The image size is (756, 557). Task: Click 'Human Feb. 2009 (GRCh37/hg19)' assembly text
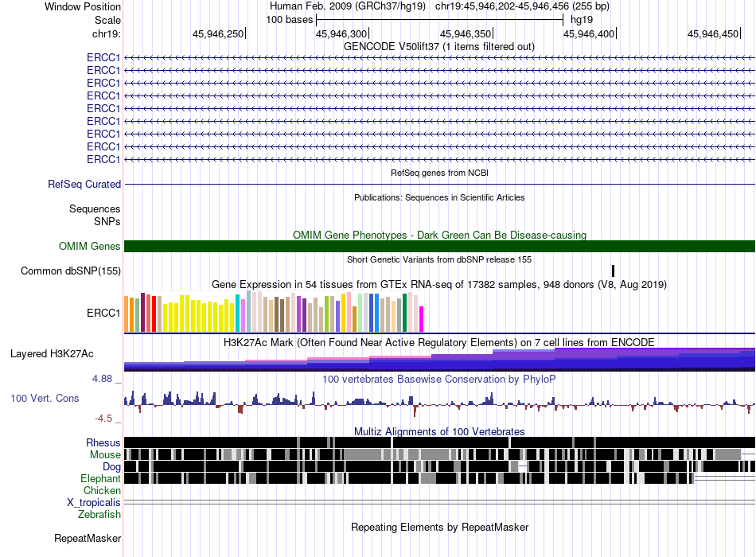tap(348, 6)
